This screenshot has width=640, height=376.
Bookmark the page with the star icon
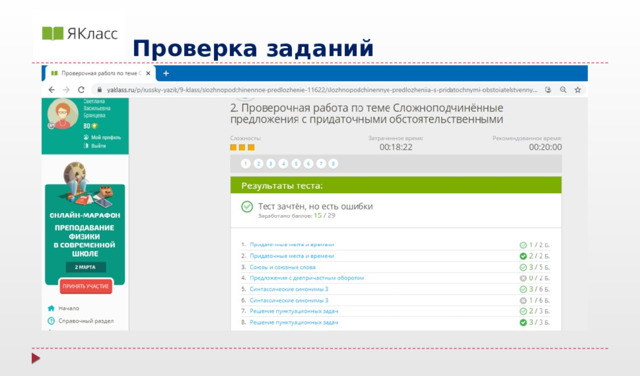pos(578,90)
